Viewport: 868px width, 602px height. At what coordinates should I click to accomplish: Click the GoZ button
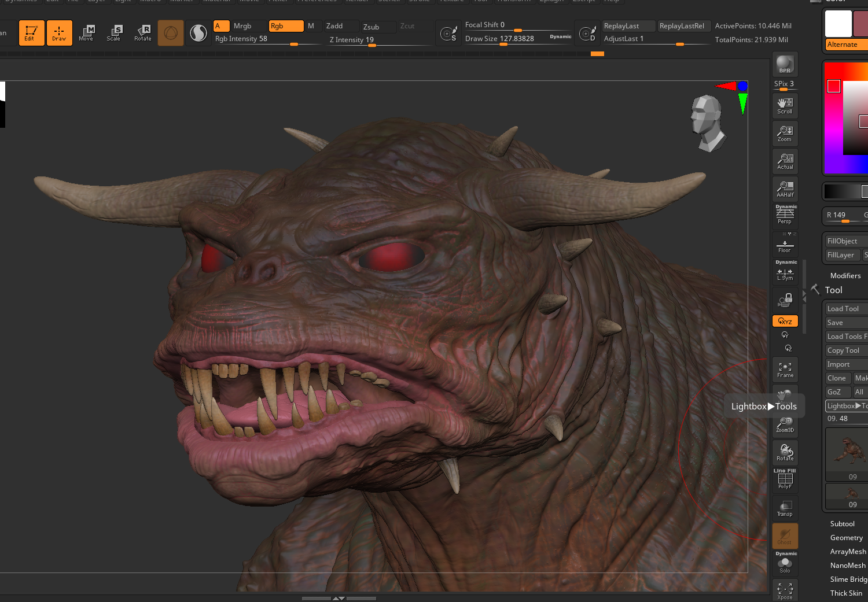click(838, 392)
